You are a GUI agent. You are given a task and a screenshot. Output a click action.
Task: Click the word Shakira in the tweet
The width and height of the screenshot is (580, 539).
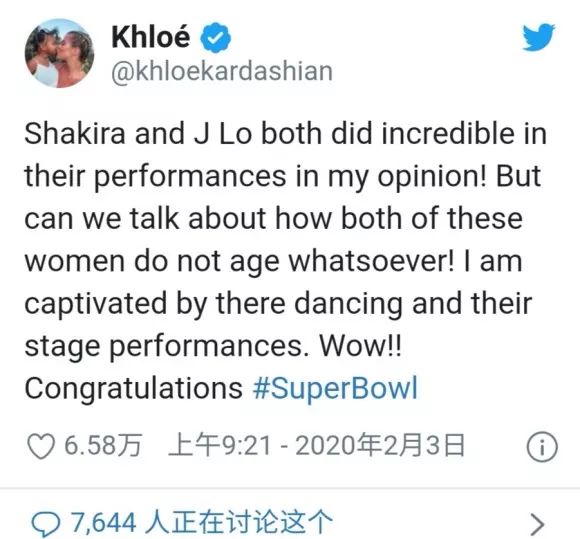(75, 133)
